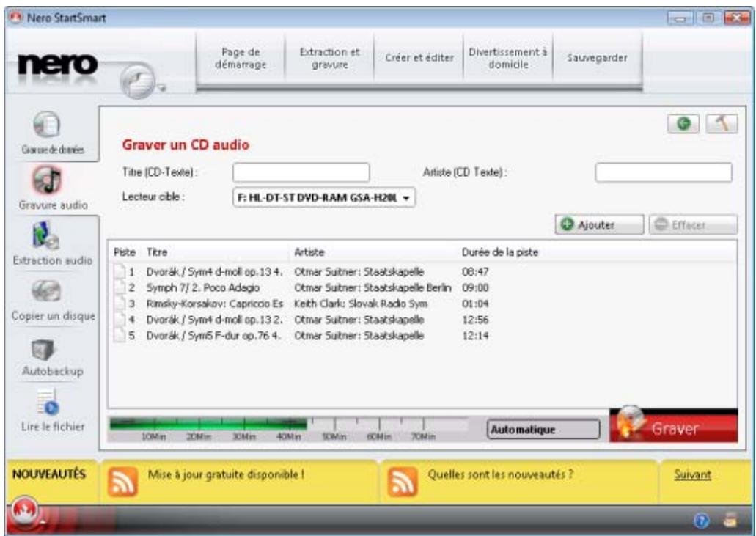Image resolution: width=756 pixels, height=536 pixels.
Task: Click the Ajouter button
Action: pyautogui.click(x=599, y=224)
